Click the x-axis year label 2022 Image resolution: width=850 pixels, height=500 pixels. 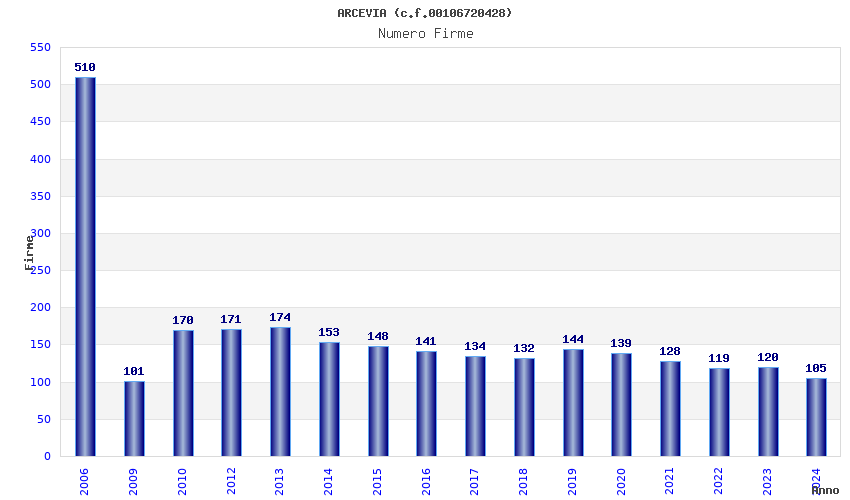718,482
